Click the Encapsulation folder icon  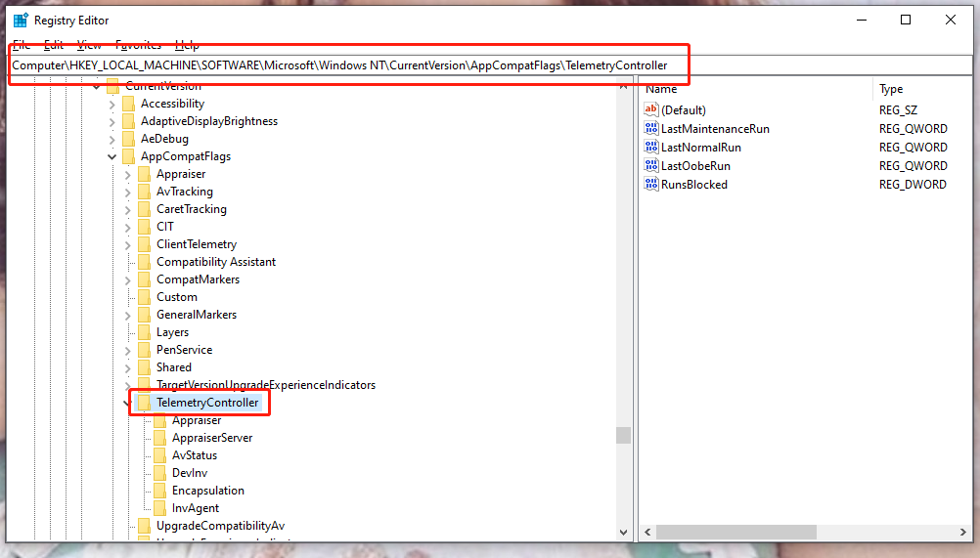coord(160,490)
